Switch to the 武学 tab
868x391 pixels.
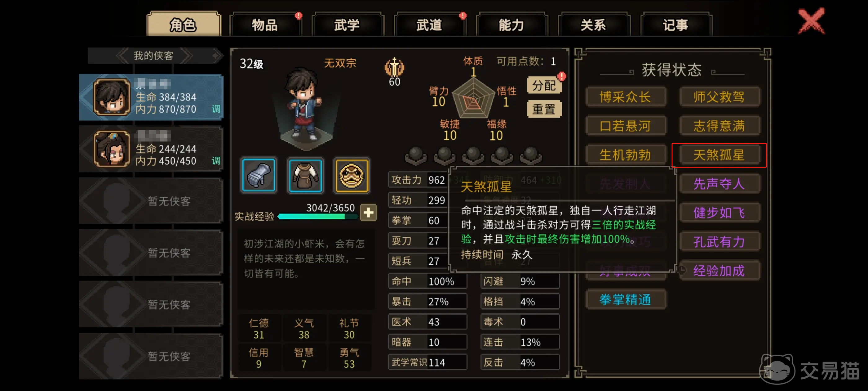(348, 25)
